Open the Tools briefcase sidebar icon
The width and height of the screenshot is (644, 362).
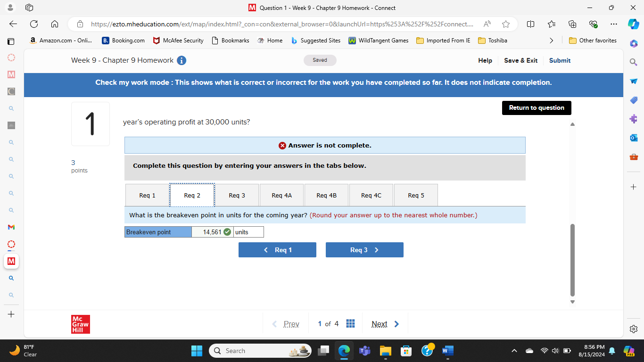click(634, 156)
